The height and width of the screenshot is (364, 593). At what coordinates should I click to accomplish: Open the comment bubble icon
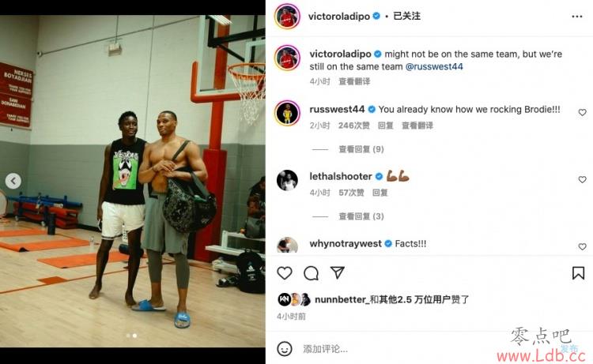[x=311, y=273]
